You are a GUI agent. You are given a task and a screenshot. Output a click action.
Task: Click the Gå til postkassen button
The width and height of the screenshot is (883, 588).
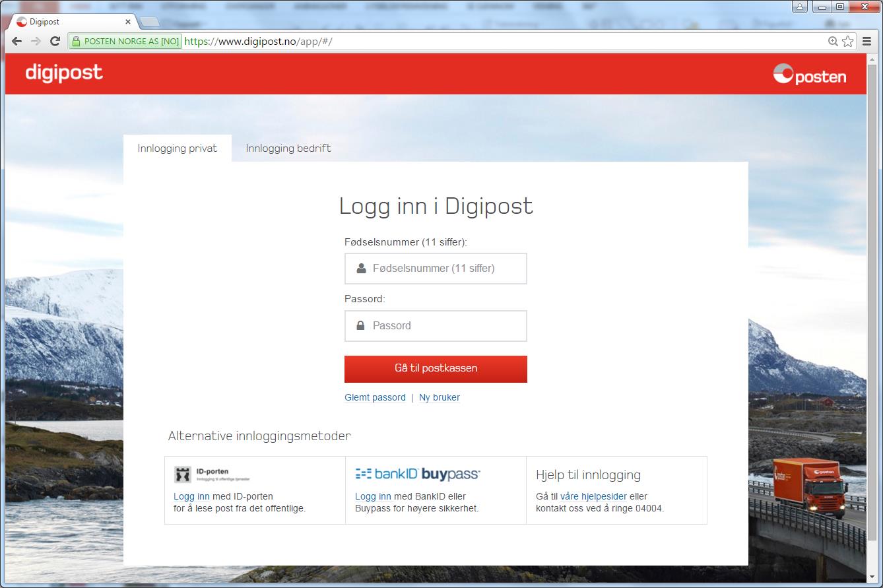[436, 369]
